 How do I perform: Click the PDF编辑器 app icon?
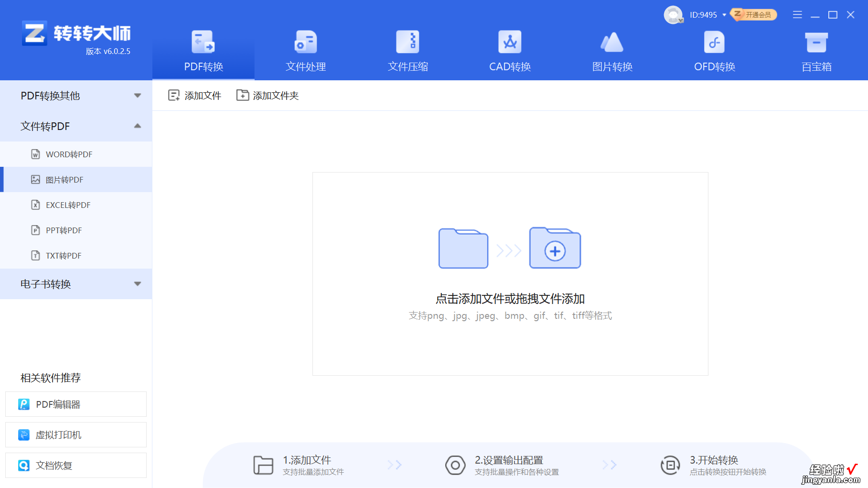click(x=24, y=404)
